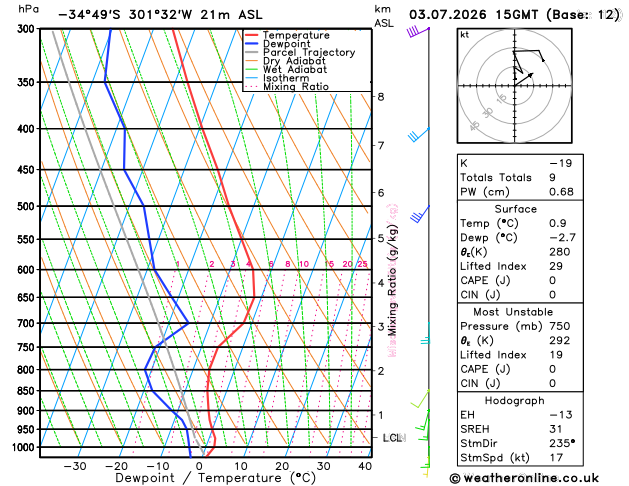The width and height of the screenshot is (629, 486).
Task: Click the surface Dewp value '-2.7'
Action: (562, 238)
